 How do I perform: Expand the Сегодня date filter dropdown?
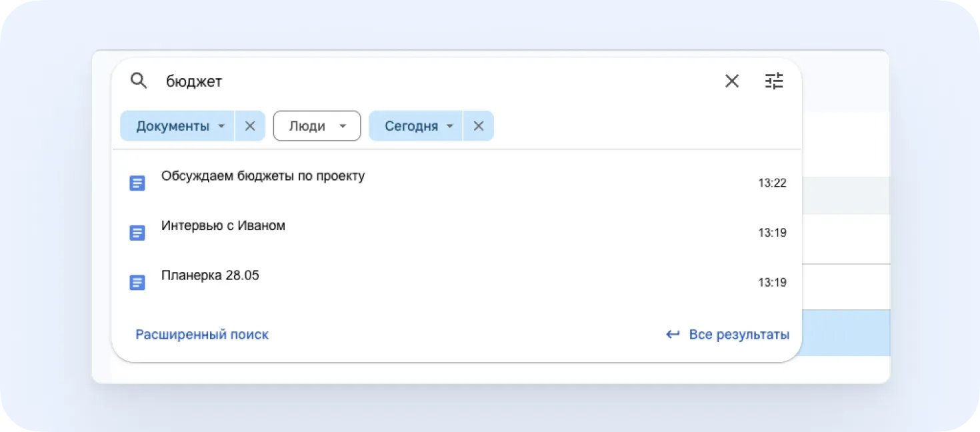(x=415, y=126)
